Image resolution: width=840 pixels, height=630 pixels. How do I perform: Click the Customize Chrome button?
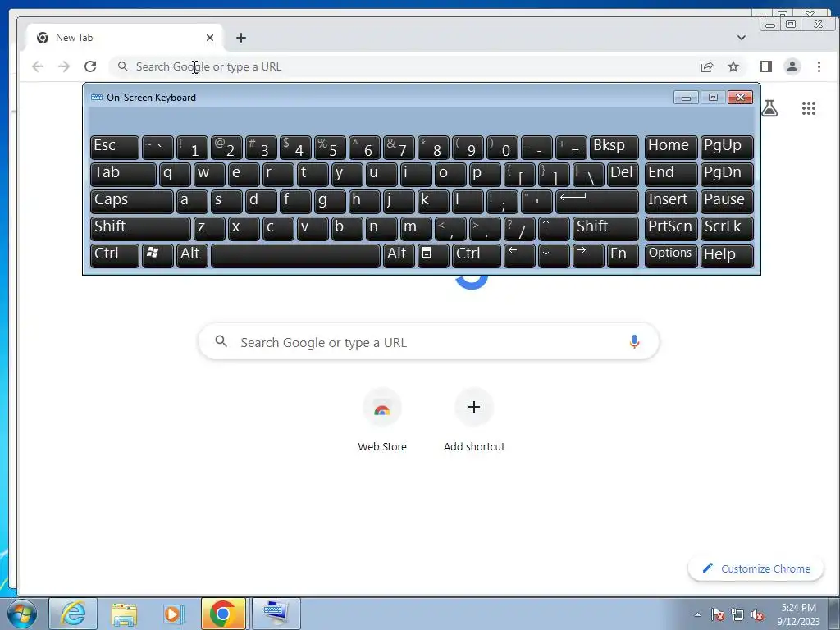[x=756, y=568]
